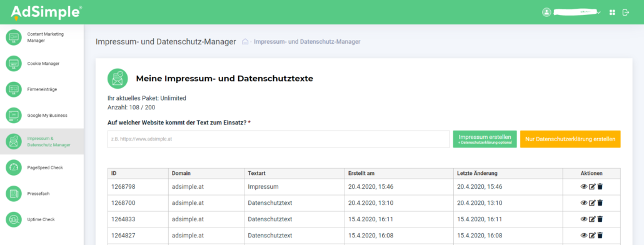Delete entry 1264833 with trash icon
Screen dimensions: 644x245
(600, 219)
